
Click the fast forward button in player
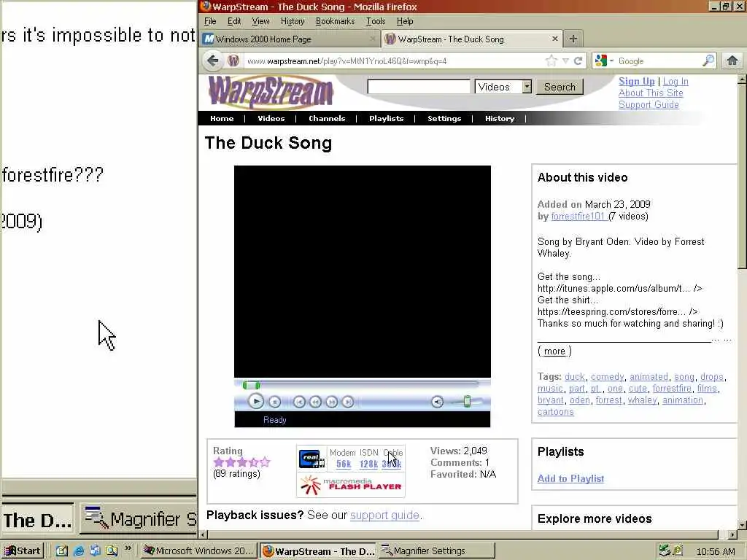tap(332, 402)
